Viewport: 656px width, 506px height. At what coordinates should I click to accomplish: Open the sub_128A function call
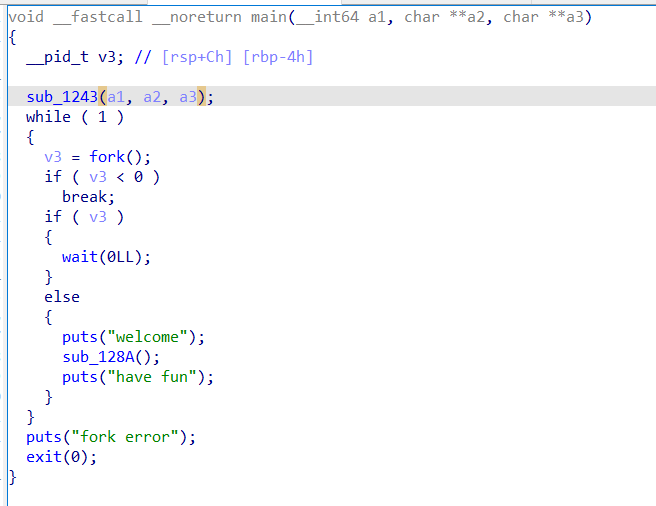click(x=98, y=357)
